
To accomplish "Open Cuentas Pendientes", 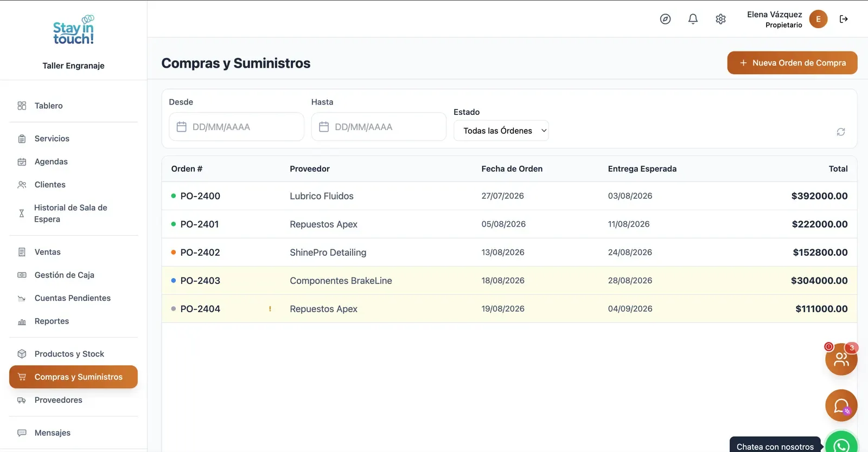I will click(x=73, y=298).
